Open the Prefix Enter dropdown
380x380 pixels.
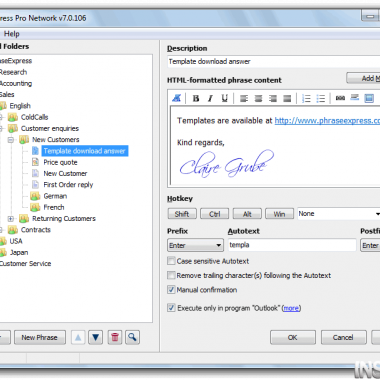point(195,245)
